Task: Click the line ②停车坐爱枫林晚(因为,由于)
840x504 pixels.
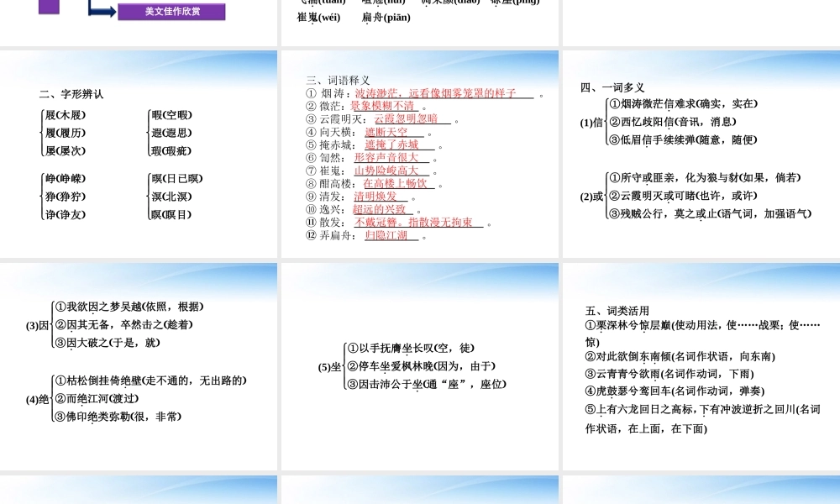Action: point(422,366)
